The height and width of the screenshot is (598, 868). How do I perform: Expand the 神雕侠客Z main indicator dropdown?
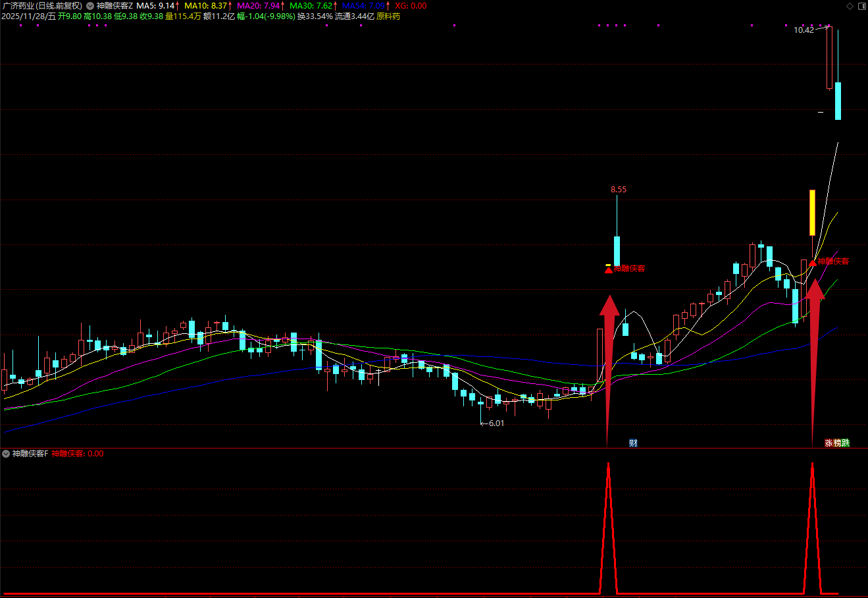90,6
